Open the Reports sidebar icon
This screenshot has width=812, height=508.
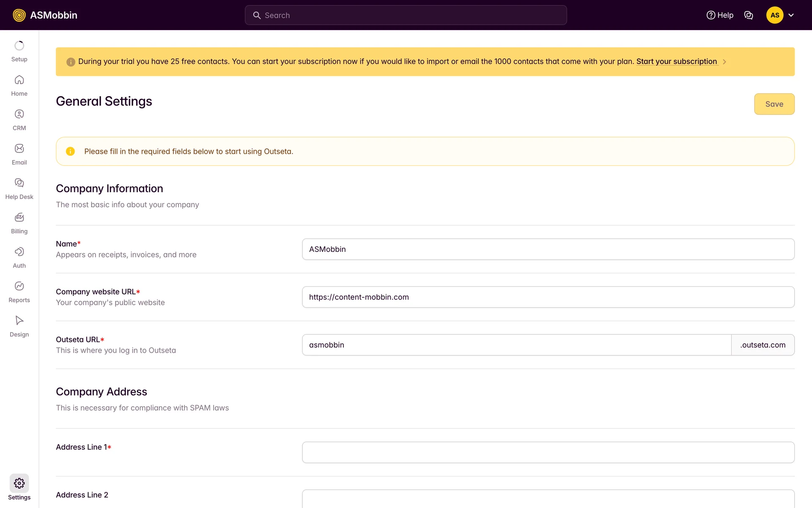[19, 286]
